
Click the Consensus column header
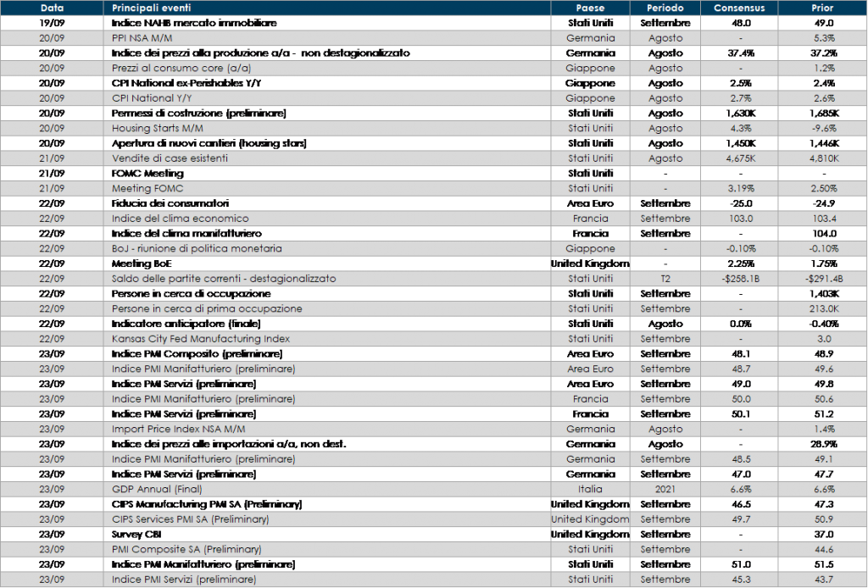tap(739, 8)
